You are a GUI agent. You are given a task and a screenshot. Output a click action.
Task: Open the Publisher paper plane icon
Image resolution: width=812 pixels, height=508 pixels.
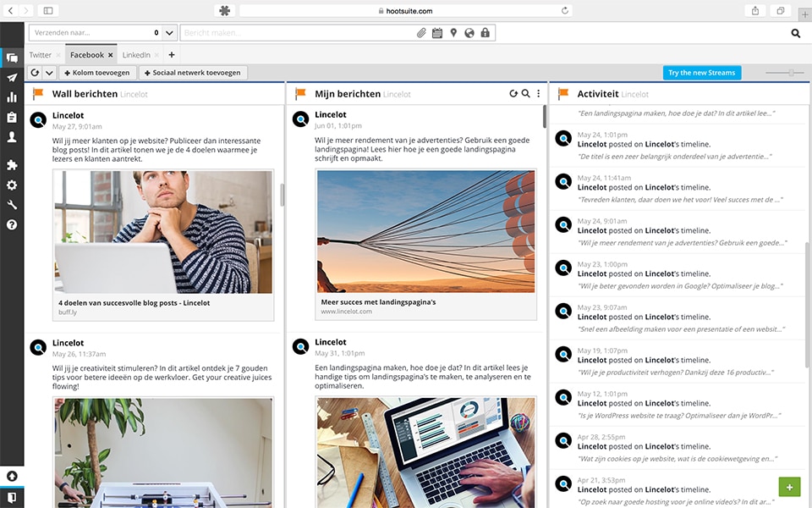pyautogui.click(x=12, y=78)
